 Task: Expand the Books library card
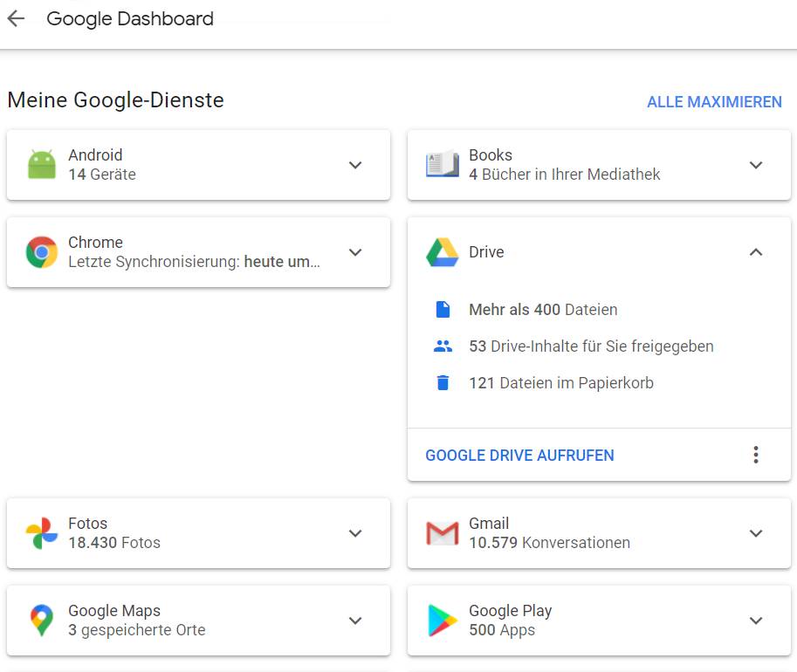pyautogui.click(x=756, y=165)
